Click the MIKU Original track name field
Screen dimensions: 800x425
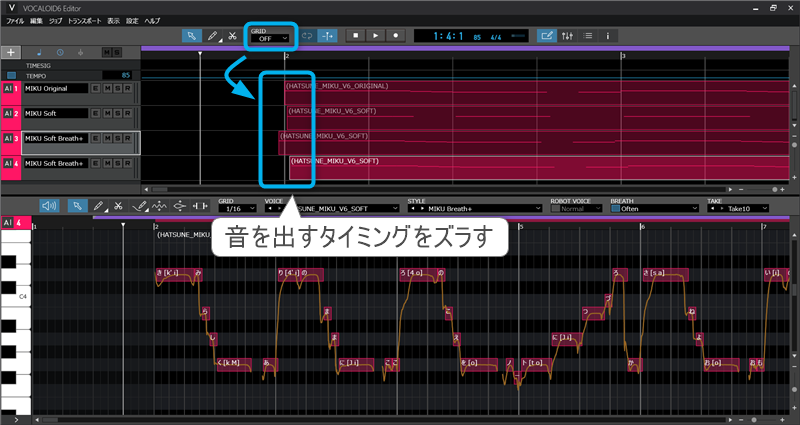[56, 88]
